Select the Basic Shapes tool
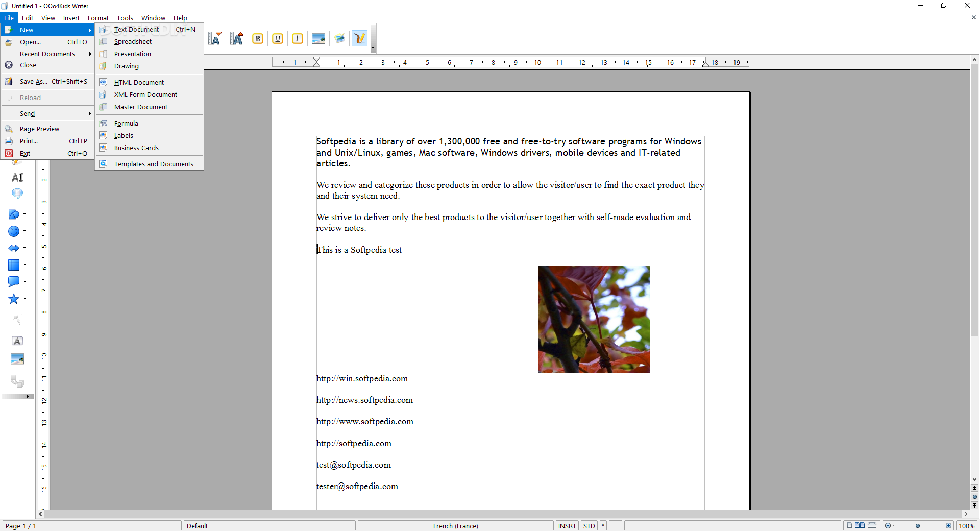 (x=14, y=214)
